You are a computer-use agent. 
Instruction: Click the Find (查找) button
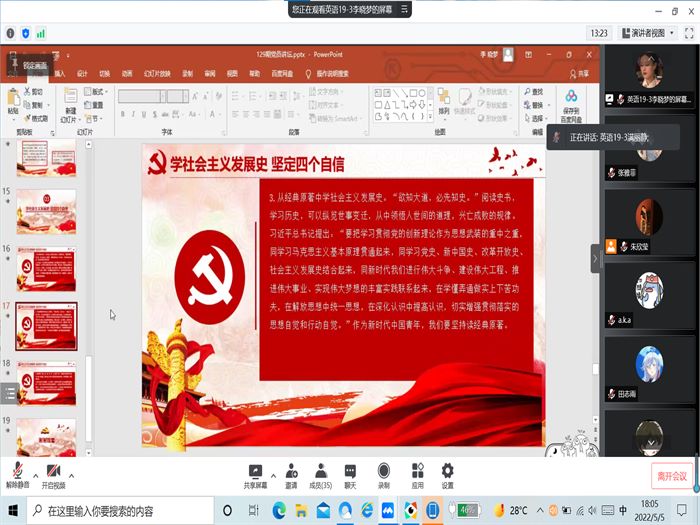[x=534, y=92]
